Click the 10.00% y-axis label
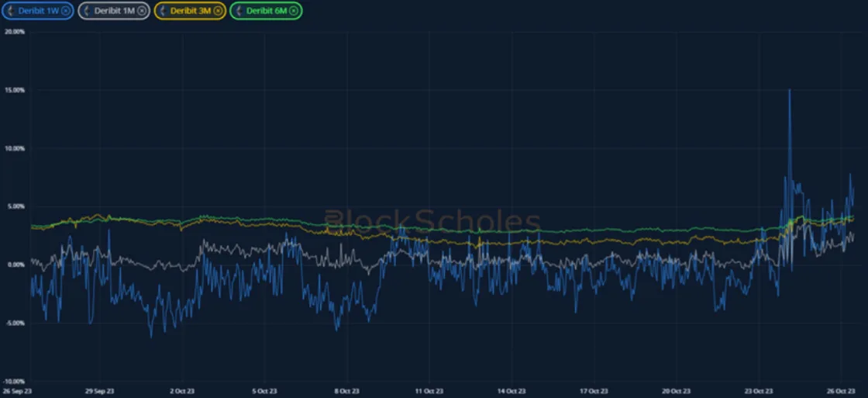 pyautogui.click(x=14, y=148)
